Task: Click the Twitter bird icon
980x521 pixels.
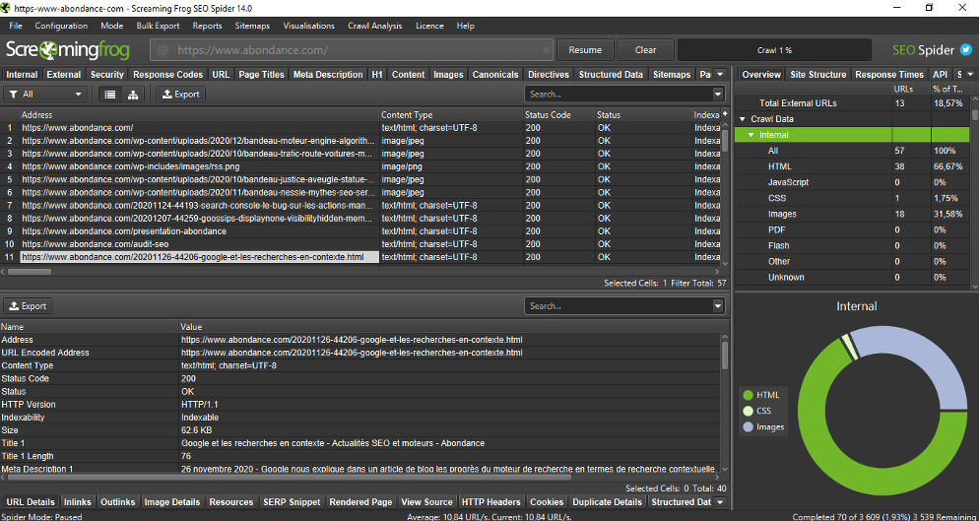Action: click(966, 50)
